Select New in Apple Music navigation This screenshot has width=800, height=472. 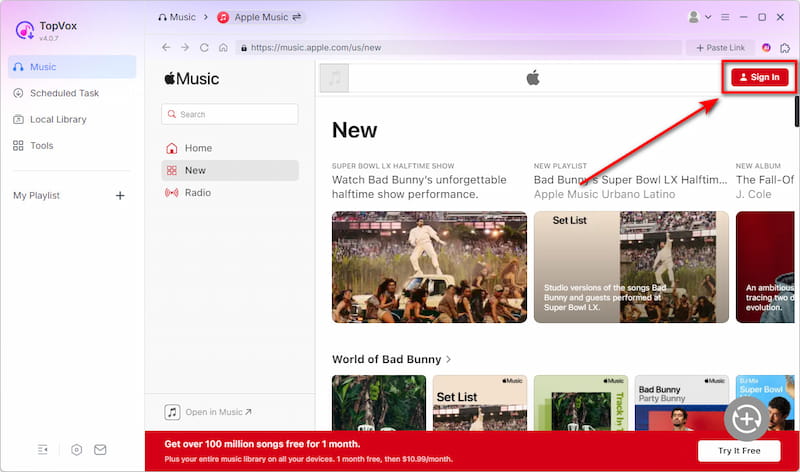pyautogui.click(x=230, y=170)
